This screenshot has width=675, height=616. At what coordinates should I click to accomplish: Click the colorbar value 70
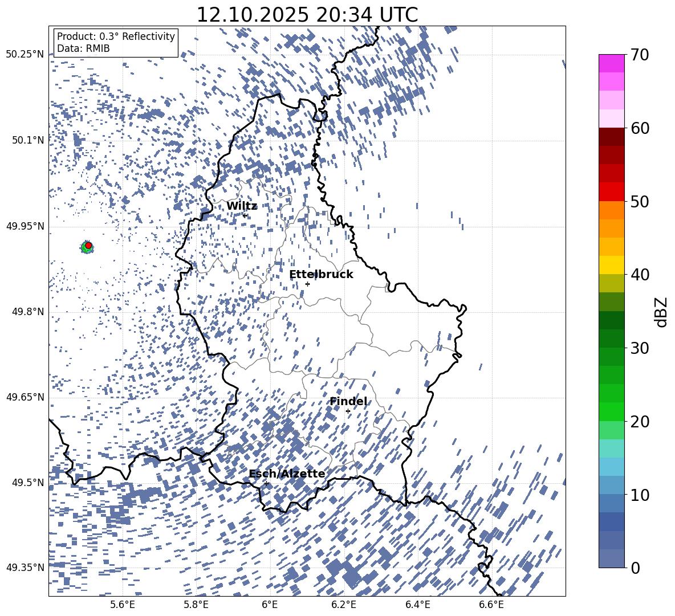click(x=640, y=55)
